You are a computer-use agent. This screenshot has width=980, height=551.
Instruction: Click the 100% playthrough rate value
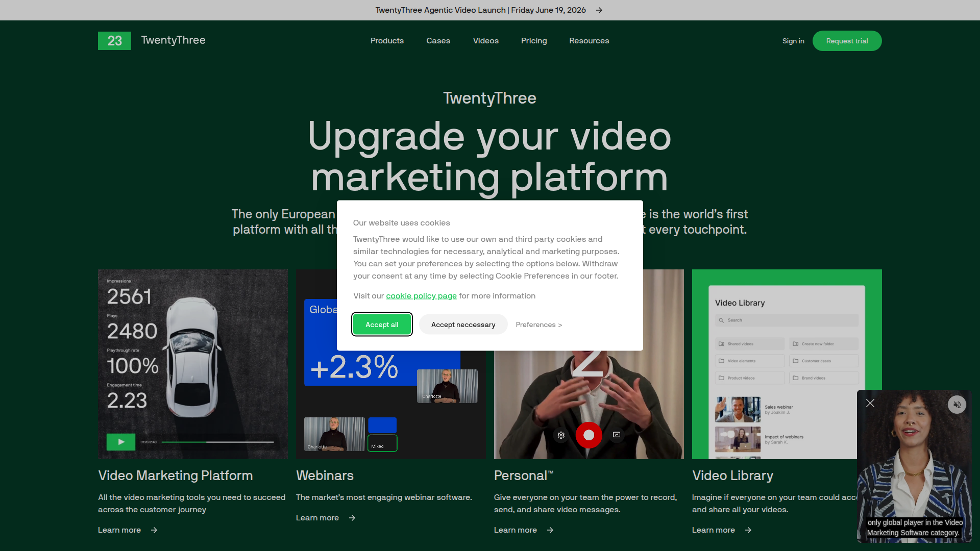(x=133, y=366)
